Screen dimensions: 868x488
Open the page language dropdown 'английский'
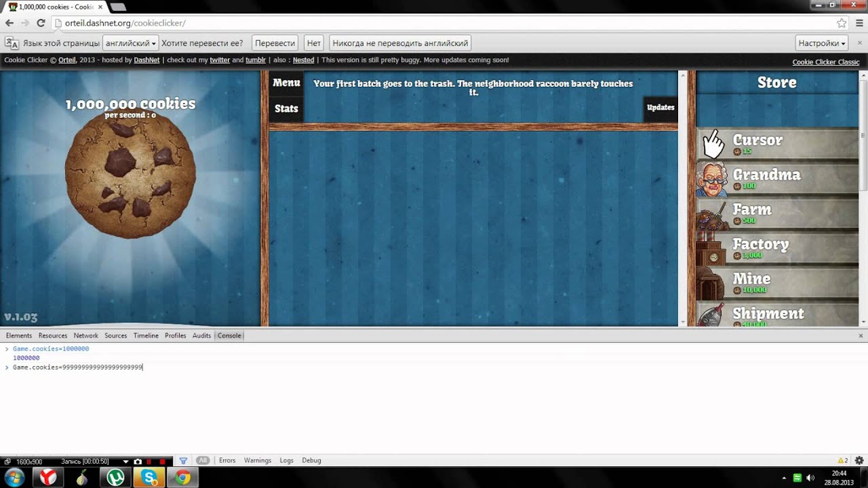131,43
